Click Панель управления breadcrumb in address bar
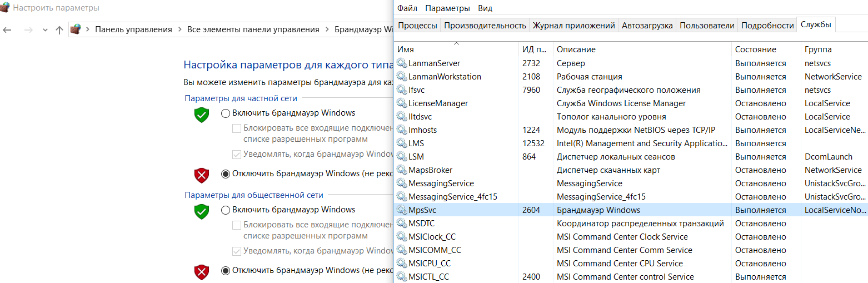Image resolution: width=868 pixels, height=283 pixels. [133, 30]
